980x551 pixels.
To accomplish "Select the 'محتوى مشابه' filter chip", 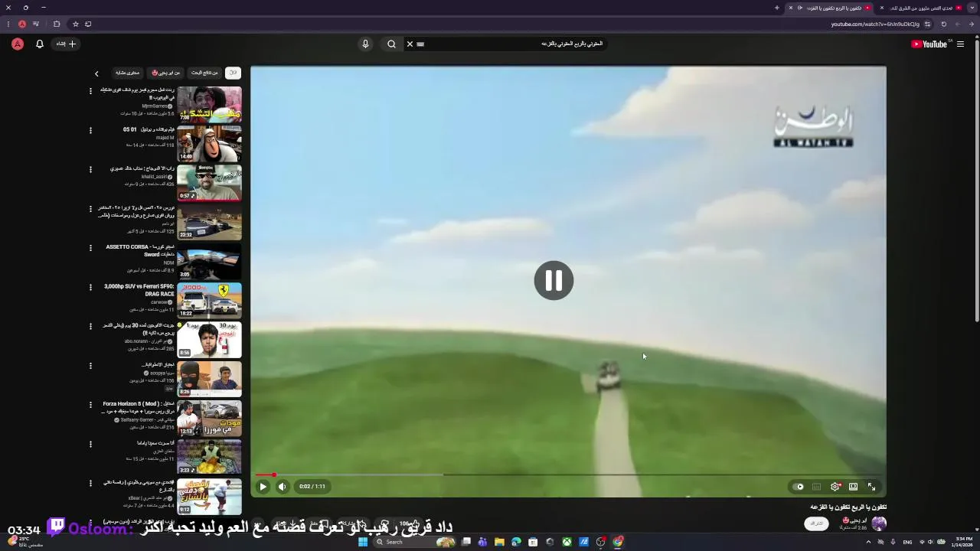I will 127,73.
